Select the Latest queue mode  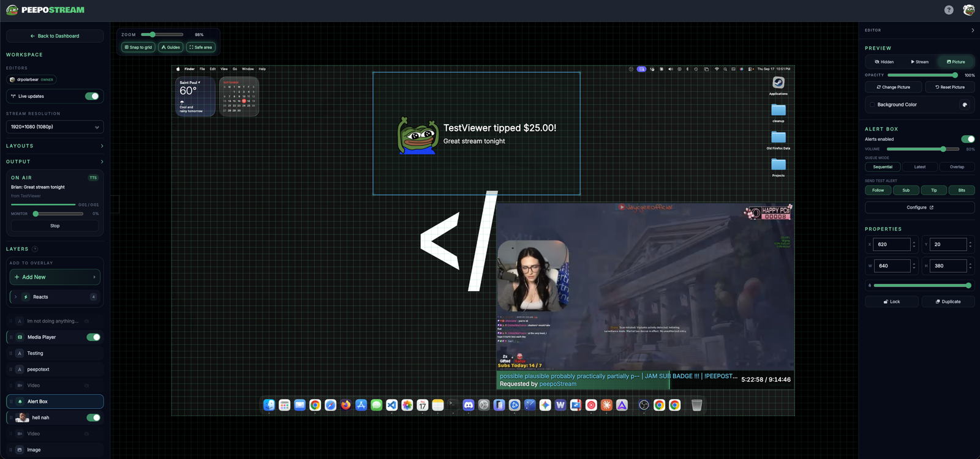point(920,167)
